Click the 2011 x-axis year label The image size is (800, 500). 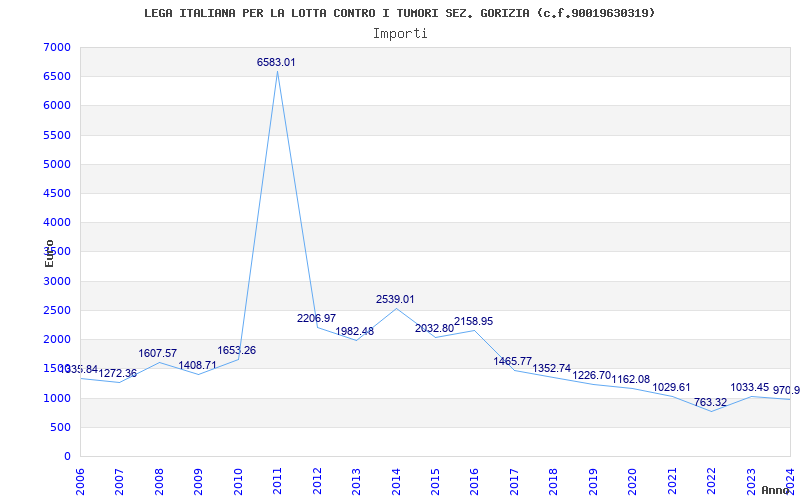[277, 481]
